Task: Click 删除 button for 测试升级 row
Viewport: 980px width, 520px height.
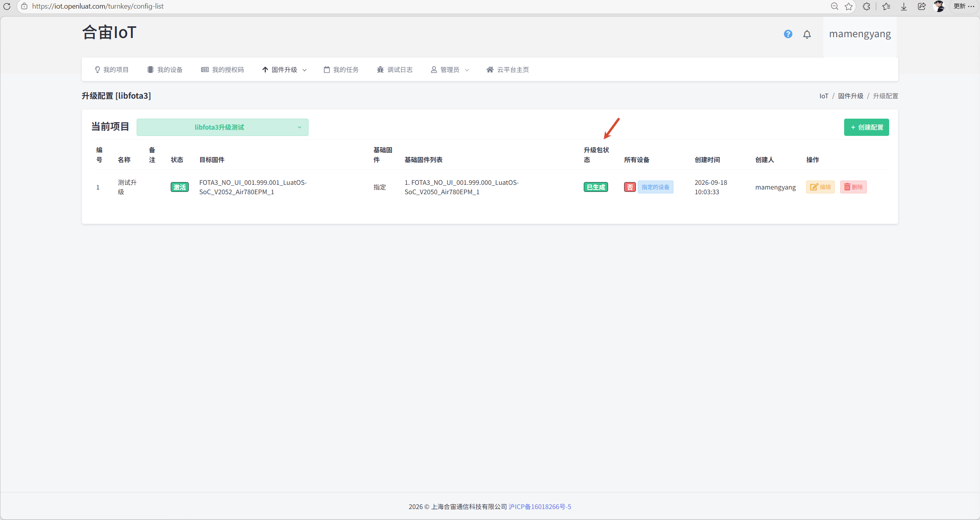Action: (854, 187)
